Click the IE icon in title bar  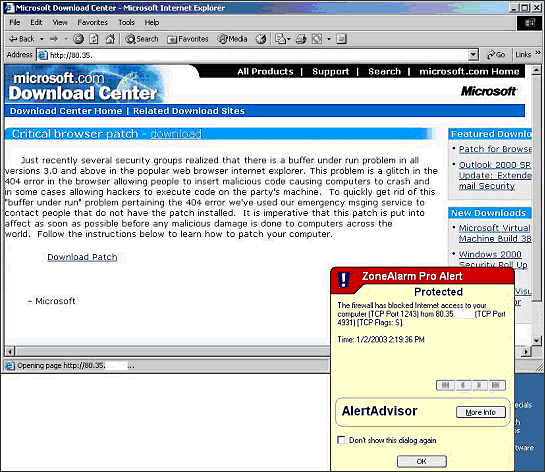coord(9,8)
